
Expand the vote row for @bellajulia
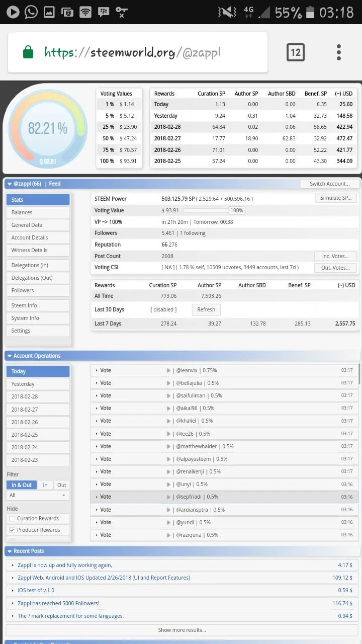pyautogui.click(x=224, y=383)
